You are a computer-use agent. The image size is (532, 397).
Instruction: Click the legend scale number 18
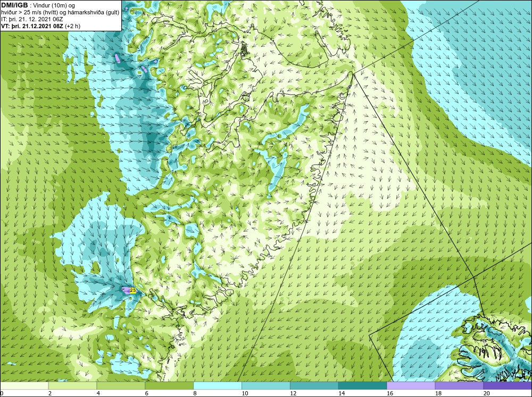[438, 393]
